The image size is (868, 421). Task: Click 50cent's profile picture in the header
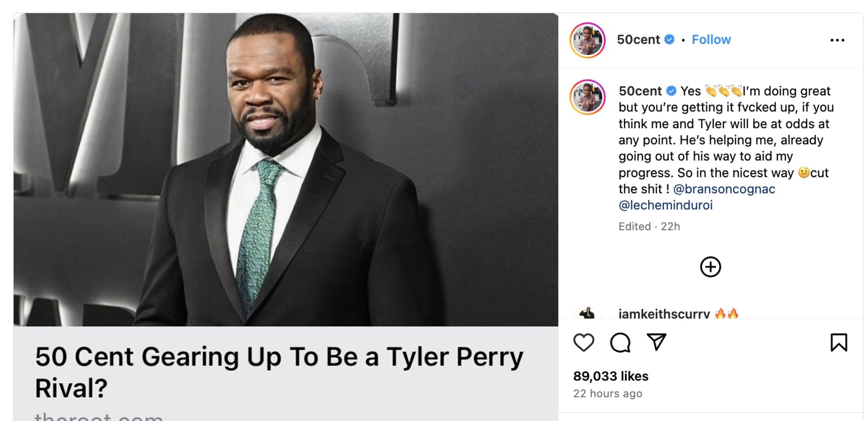[x=587, y=39]
